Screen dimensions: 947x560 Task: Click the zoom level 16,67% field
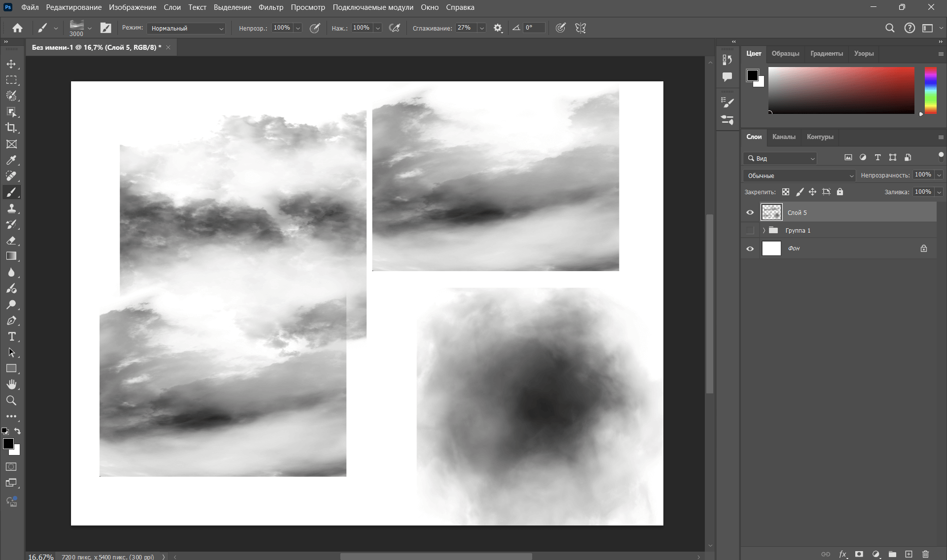(x=40, y=557)
